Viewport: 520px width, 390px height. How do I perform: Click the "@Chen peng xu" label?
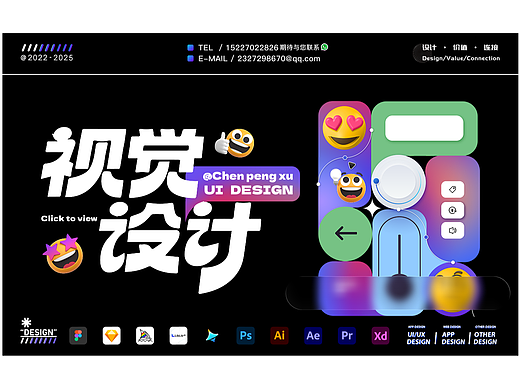pyautogui.click(x=248, y=176)
